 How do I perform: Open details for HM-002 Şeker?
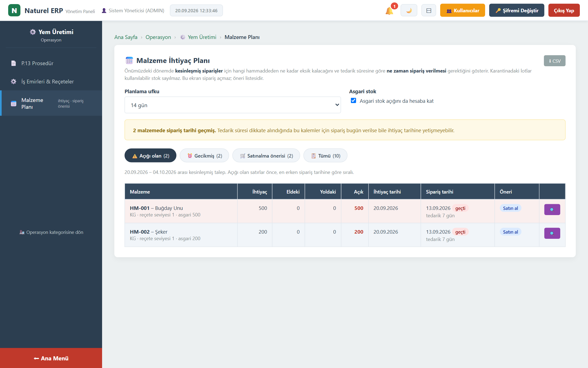[552, 233]
